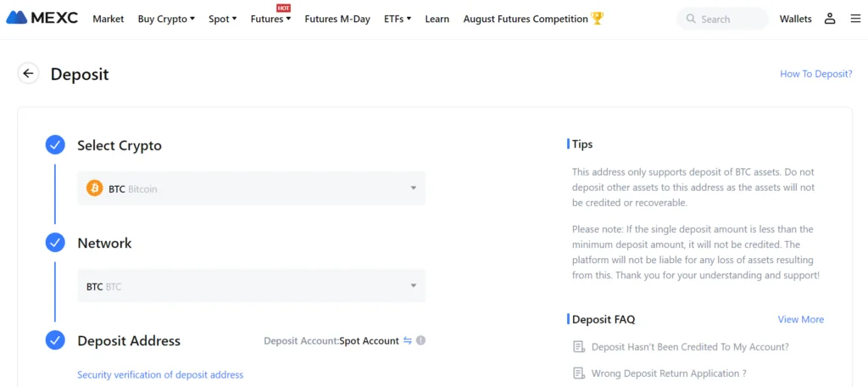Open Futures M-Day page
The image size is (868, 387).
[x=337, y=19]
